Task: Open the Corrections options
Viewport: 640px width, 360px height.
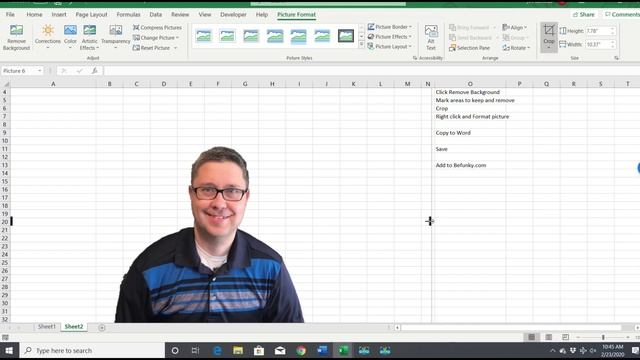Action: (x=48, y=38)
